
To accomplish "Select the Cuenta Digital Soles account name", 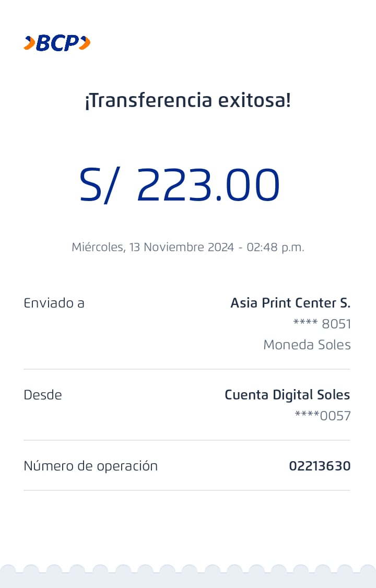I will (x=287, y=395).
